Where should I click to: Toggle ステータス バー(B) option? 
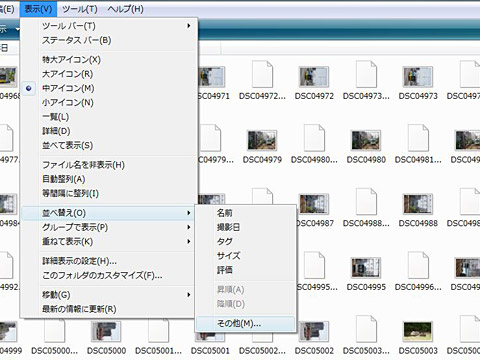[x=109, y=40]
